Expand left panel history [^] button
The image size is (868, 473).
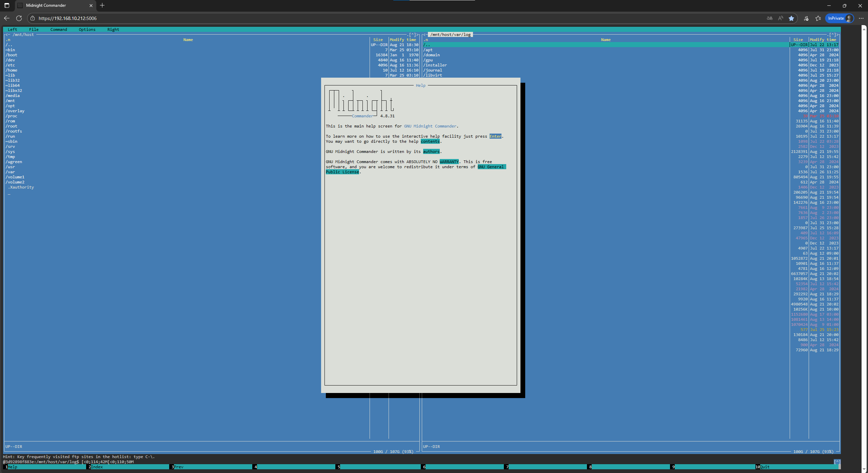point(413,35)
